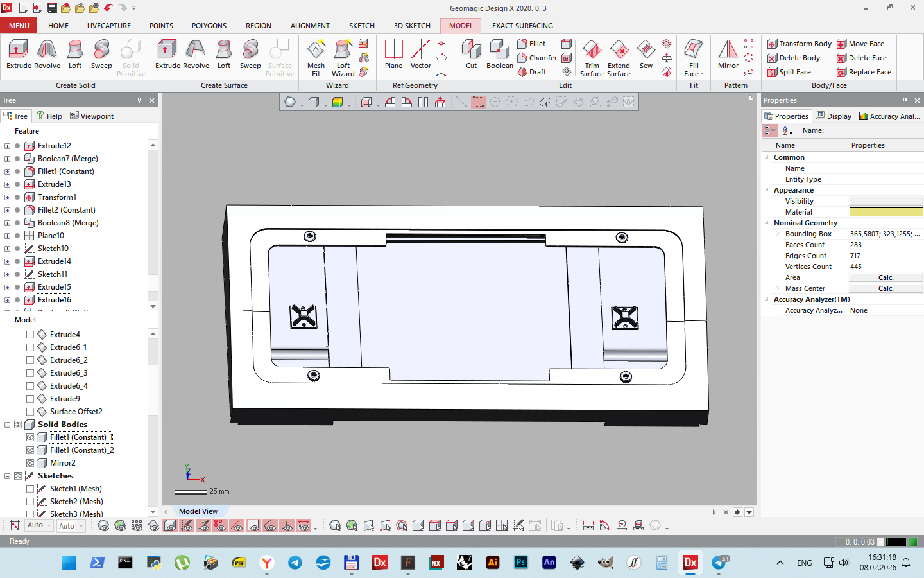Open the Loft Wizard tool
The height and width of the screenshot is (578, 924).
pyautogui.click(x=343, y=58)
